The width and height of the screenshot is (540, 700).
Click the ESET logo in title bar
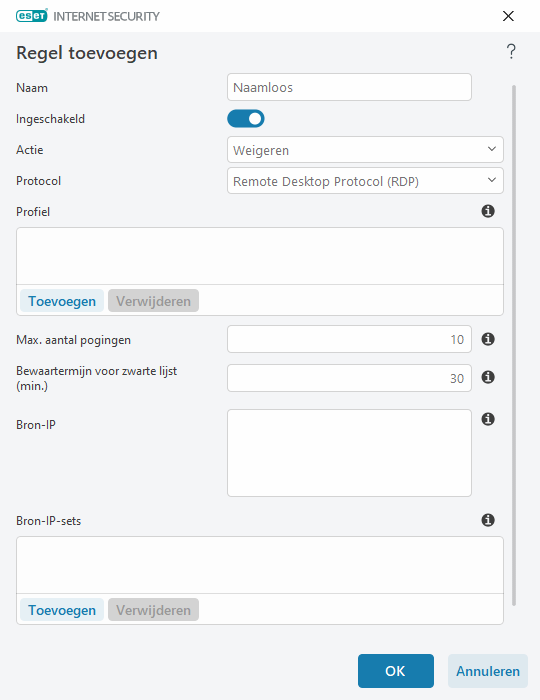tap(32, 16)
